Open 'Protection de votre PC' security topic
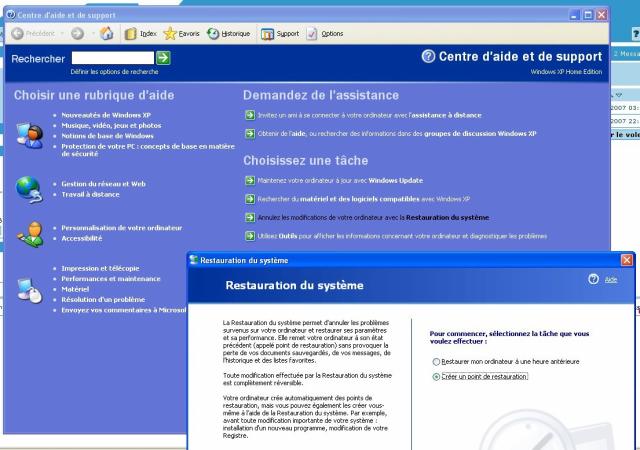The height and width of the screenshot is (450, 640). point(148,150)
